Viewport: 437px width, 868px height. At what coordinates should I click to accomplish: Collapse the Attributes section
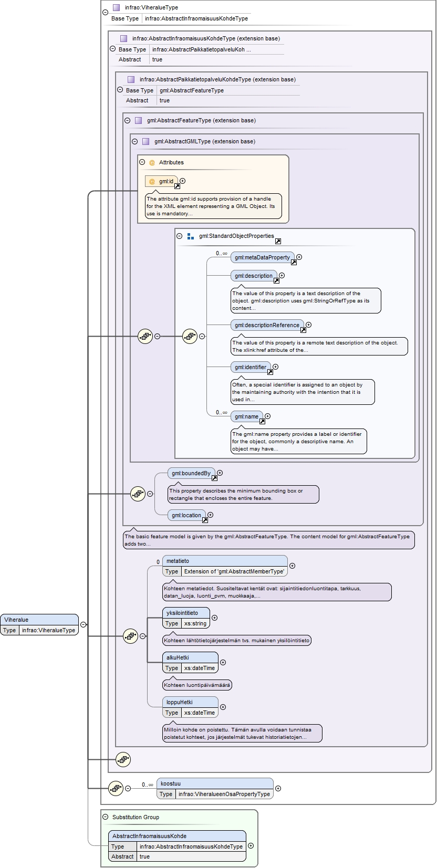[x=142, y=162]
